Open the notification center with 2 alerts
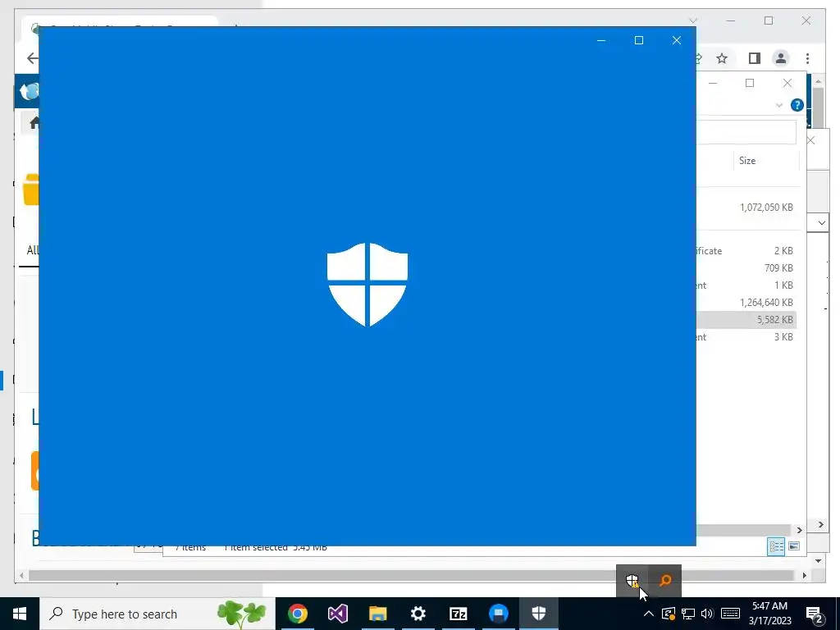This screenshot has height=630, width=840. 815,614
